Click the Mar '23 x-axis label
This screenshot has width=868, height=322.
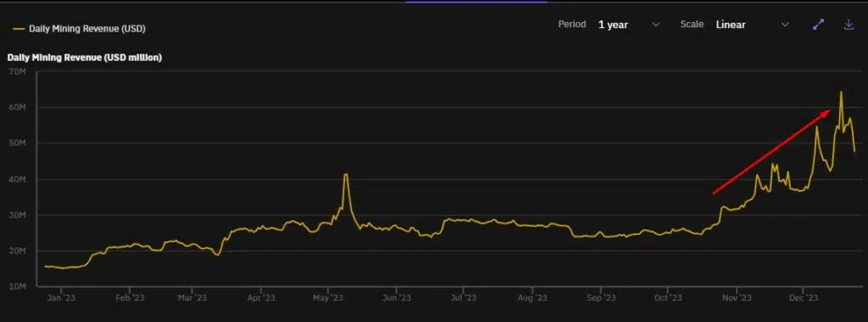click(192, 298)
